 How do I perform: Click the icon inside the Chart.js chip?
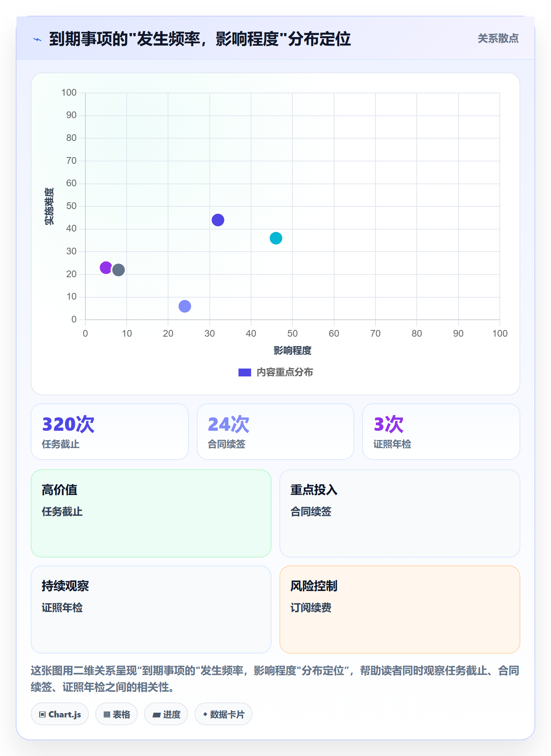[x=43, y=714]
